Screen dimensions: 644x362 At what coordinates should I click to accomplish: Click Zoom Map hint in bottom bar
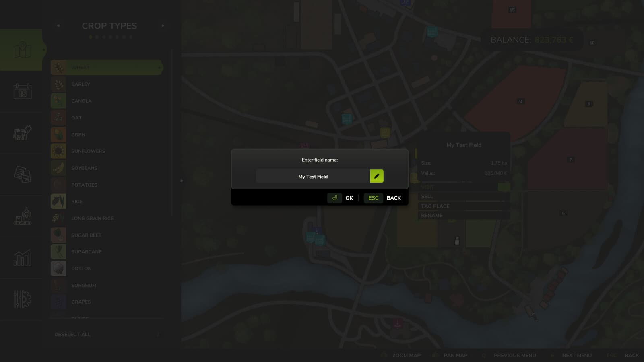406,355
